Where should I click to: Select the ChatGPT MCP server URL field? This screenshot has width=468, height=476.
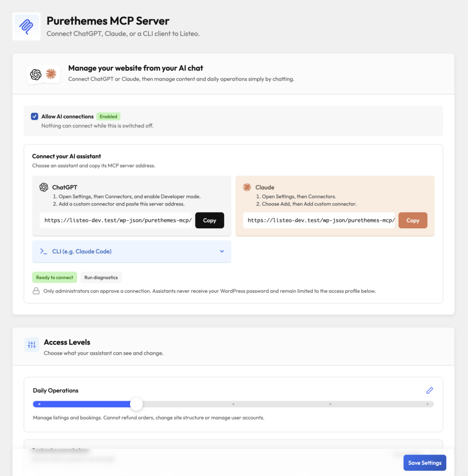116,220
